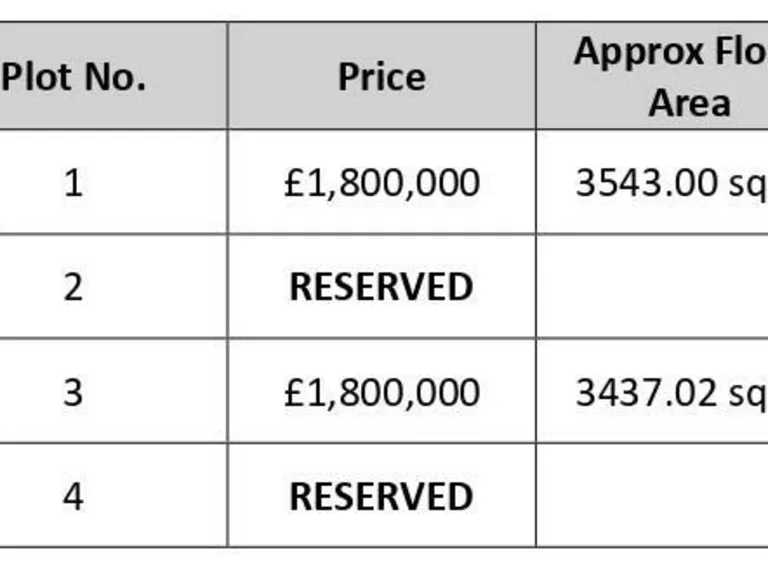Viewport: 768px width, 576px height.
Task: Click the plot number 2 cell
Action: pyautogui.click(x=73, y=287)
